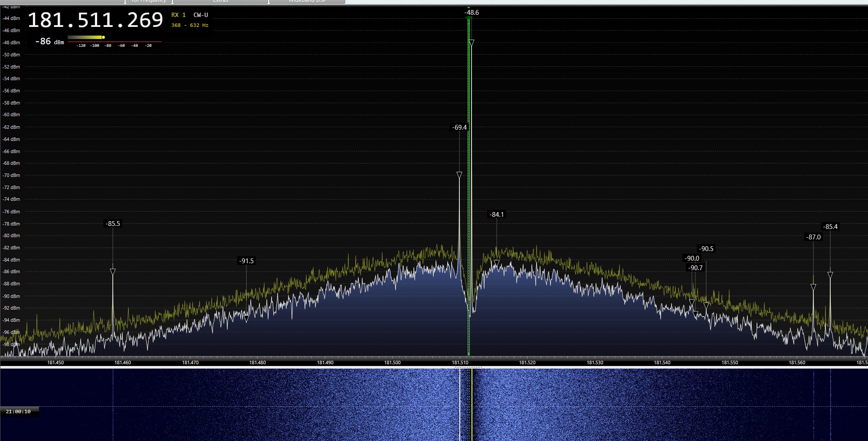
Task: Click the -86 dBm signal strength reading
Action: tap(49, 42)
